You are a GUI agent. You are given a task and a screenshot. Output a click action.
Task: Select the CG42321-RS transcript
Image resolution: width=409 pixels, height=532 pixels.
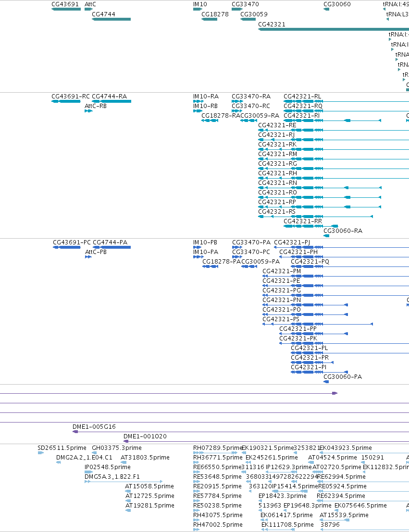point(277,212)
